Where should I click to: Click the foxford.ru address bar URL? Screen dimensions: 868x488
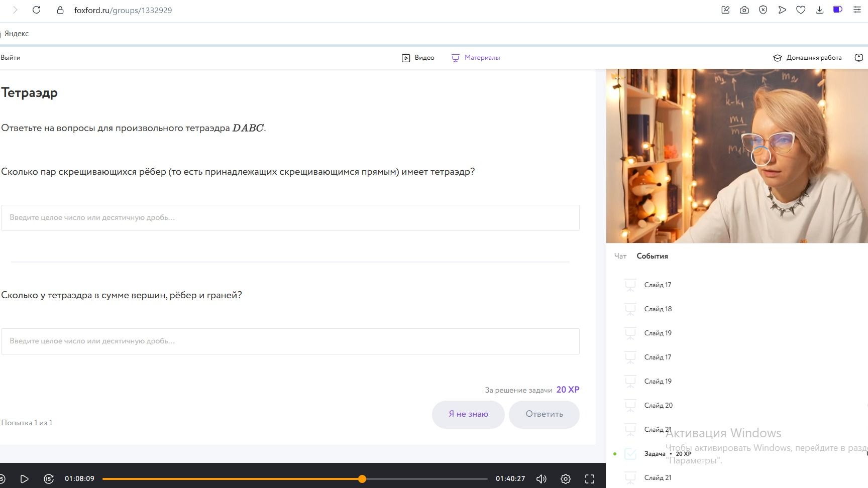click(123, 10)
